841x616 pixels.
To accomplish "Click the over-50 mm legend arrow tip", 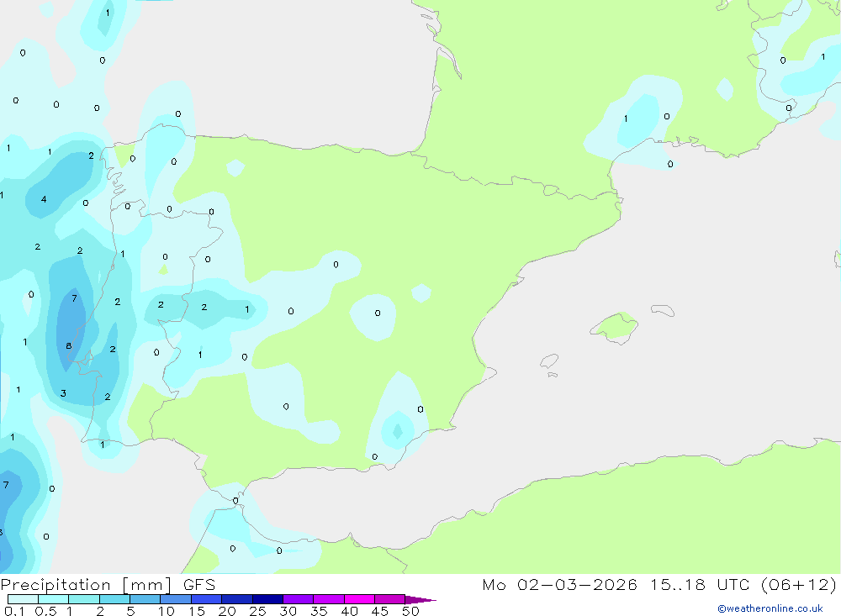I will tap(420, 599).
